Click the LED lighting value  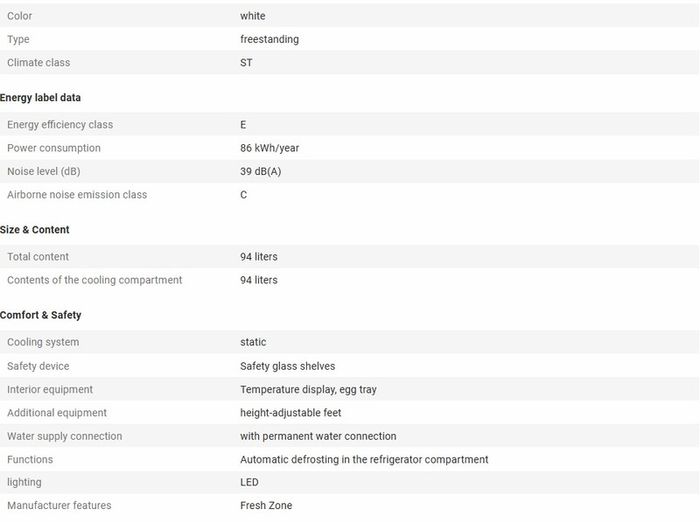point(249,482)
